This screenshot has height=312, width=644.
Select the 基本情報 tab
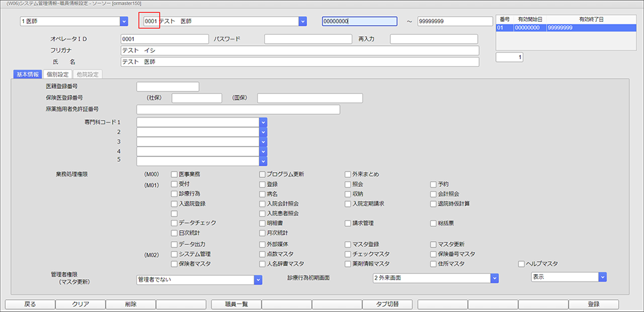[x=27, y=75]
